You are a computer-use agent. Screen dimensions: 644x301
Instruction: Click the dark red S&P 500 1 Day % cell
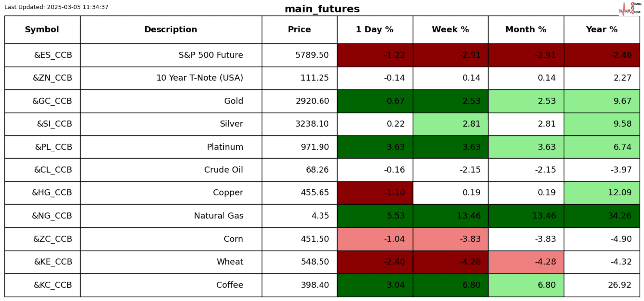375,55
